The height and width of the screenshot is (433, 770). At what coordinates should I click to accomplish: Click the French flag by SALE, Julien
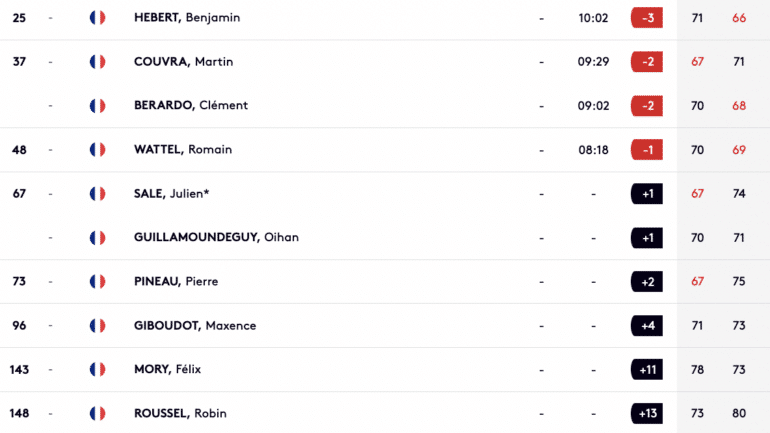97,194
